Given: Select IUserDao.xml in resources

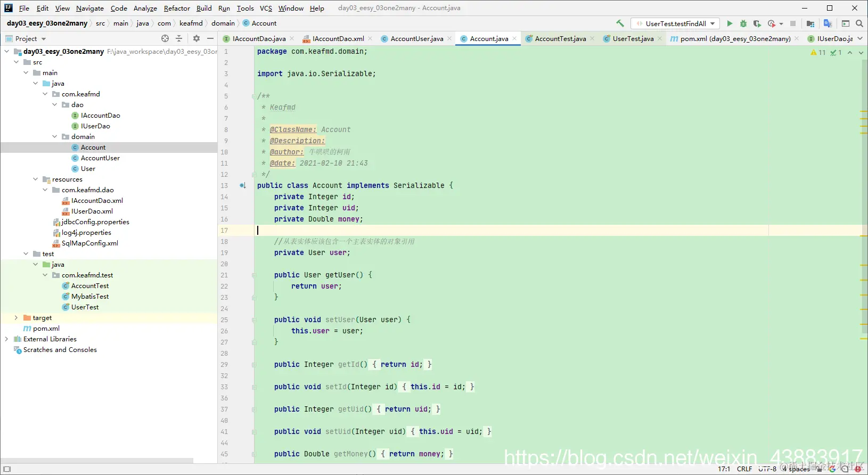Looking at the screenshot, I should click(92, 211).
